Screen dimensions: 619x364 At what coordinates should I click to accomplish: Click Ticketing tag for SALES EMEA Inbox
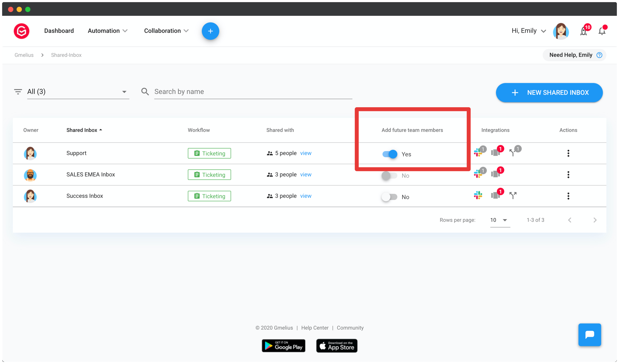click(209, 175)
